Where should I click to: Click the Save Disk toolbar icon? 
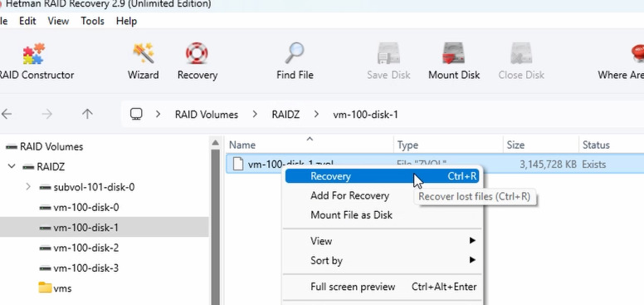click(x=388, y=53)
